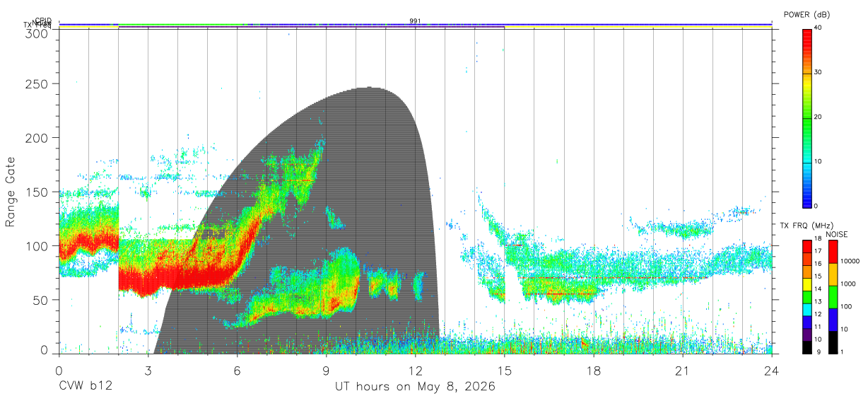Click the '0' Range Gate tick label
The height and width of the screenshot is (401, 868).
44,349
